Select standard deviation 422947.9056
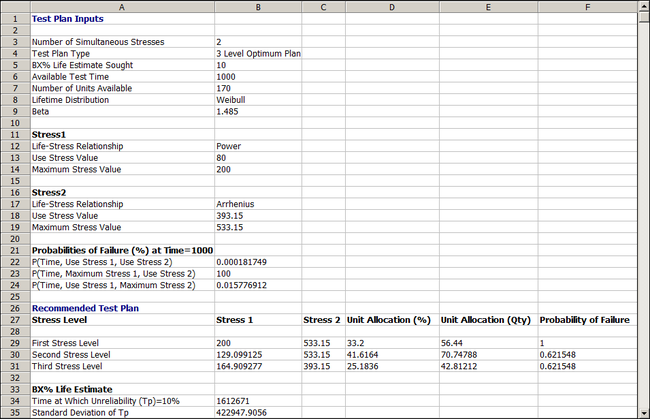The height and width of the screenshot is (419, 650). [x=258, y=413]
